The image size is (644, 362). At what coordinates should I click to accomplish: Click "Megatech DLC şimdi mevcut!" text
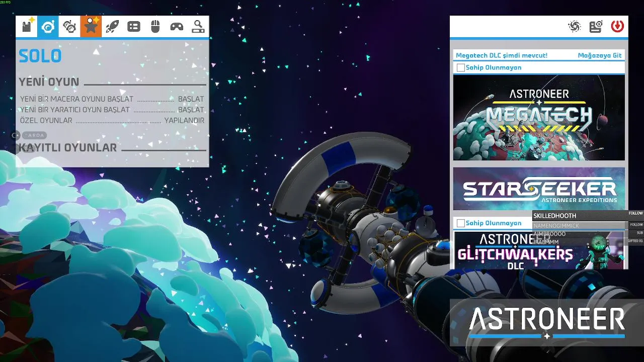point(502,55)
